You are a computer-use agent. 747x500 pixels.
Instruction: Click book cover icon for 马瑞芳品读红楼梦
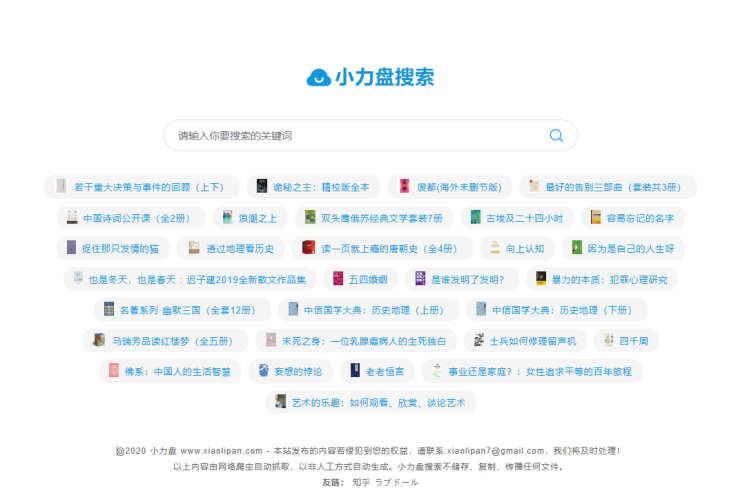click(99, 340)
